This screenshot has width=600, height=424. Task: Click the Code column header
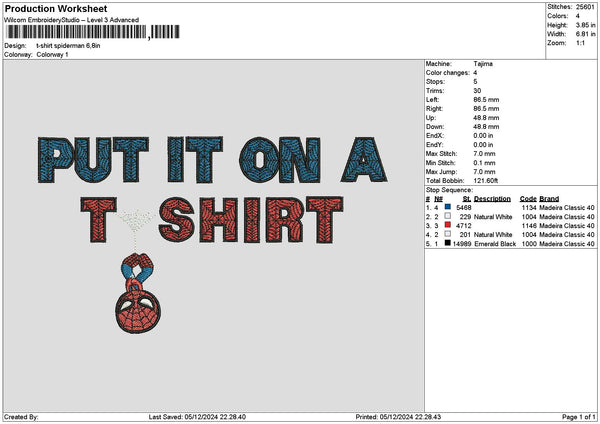pos(528,198)
